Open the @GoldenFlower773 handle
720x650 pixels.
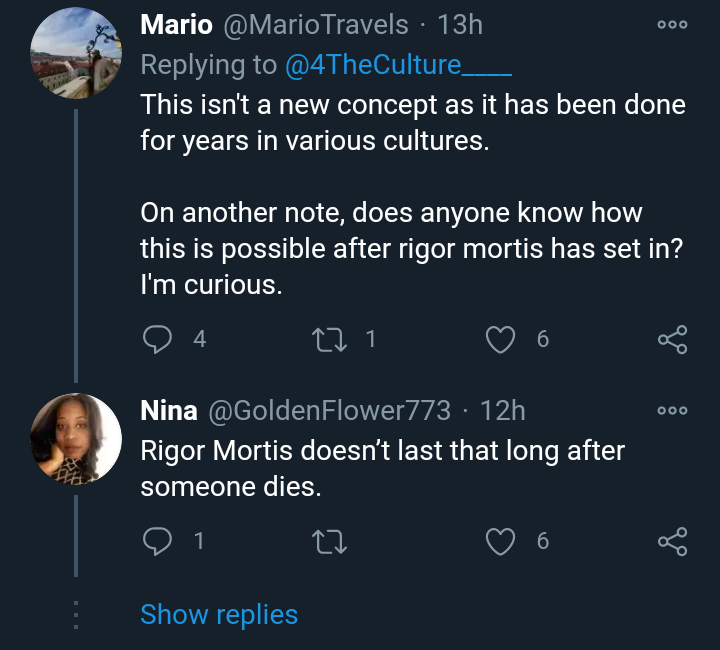pyautogui.click(x=329, y=410)
